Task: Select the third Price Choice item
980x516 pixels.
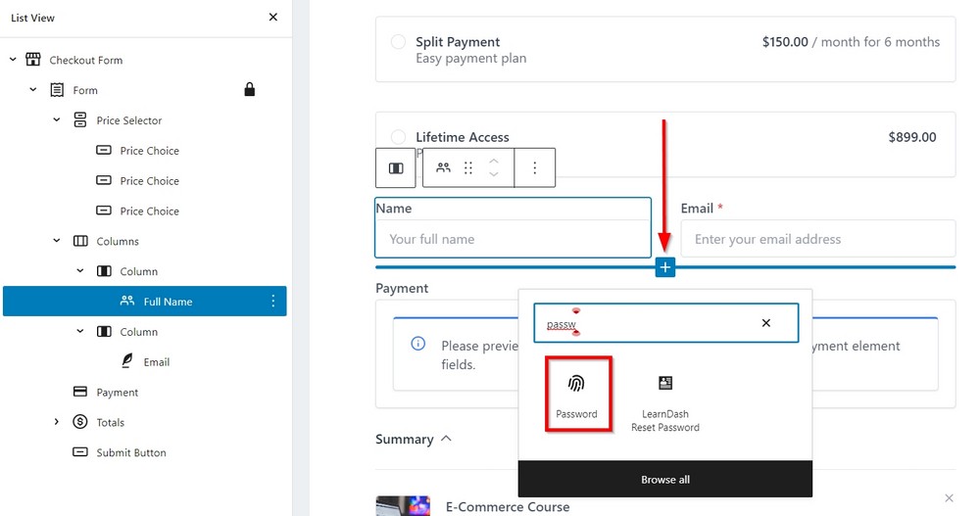Action: (x=149, y=211)
